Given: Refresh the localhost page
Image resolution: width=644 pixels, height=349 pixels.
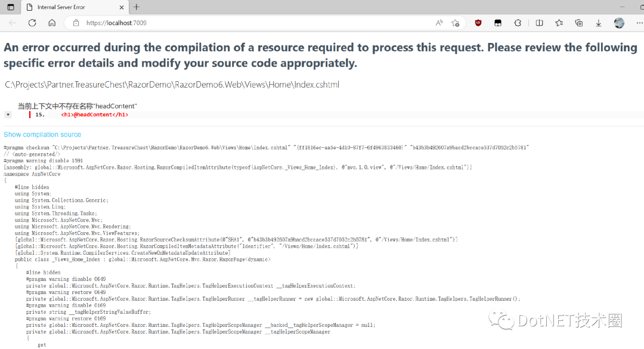Looking at the screenshot, I should [32, 23].
